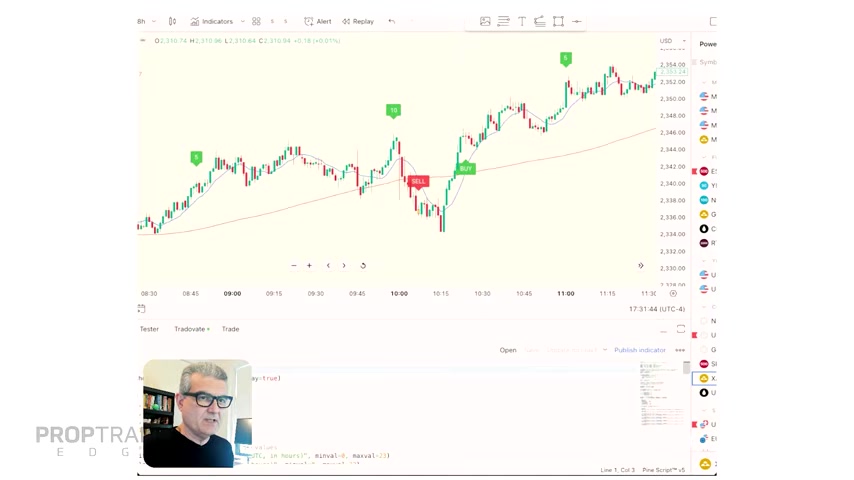Toggle maximize on the bottom panel
The image size is (854, 480).
pos(681,329)
